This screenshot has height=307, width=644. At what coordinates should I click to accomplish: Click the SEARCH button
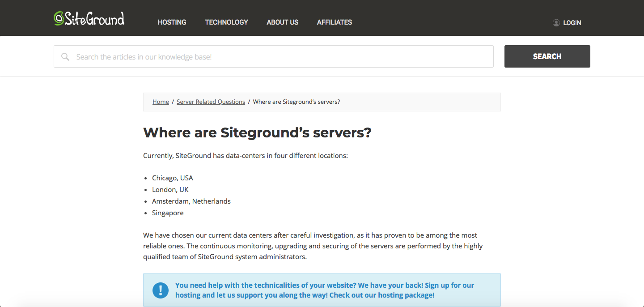click(x=547, y=56)
